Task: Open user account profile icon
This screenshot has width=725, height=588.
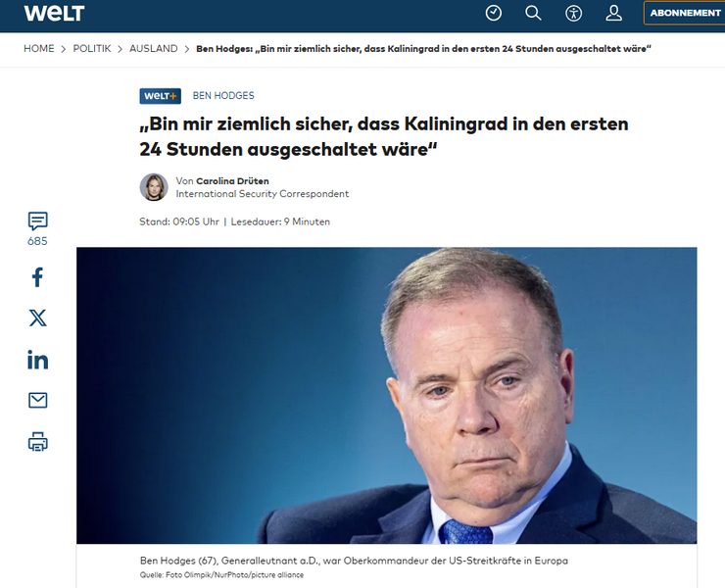Action: point(613,13)
